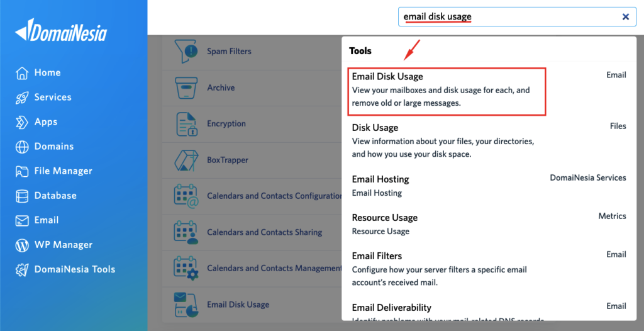Click the WP Manager WordPress icon

pos(22,245)
